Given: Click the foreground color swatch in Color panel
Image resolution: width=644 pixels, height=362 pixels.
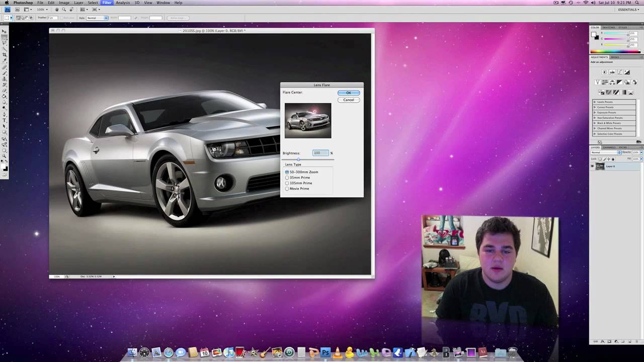Looking at the screenshot, I should [x=594, y=34].
